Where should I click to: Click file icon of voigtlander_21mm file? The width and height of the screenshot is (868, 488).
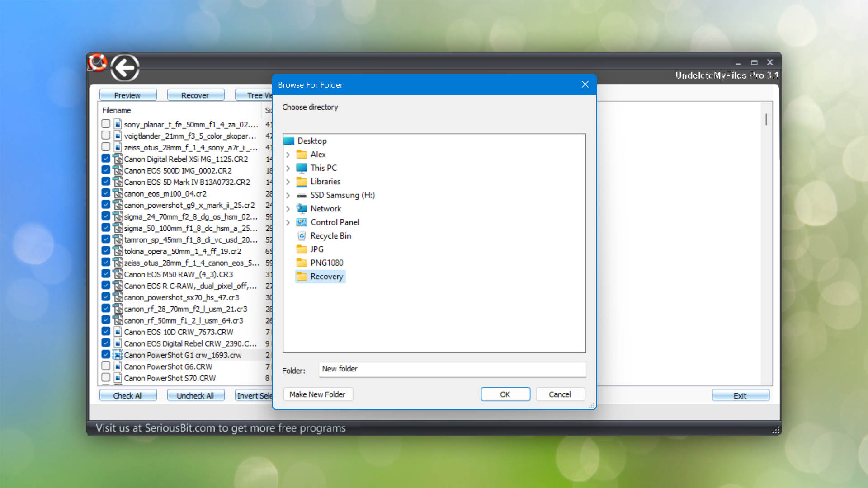point(118,136)
